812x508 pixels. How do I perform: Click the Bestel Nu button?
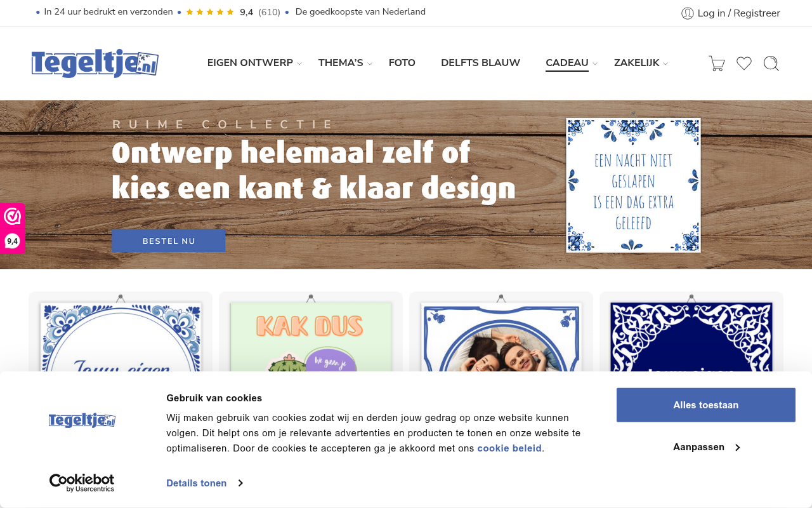169,241
